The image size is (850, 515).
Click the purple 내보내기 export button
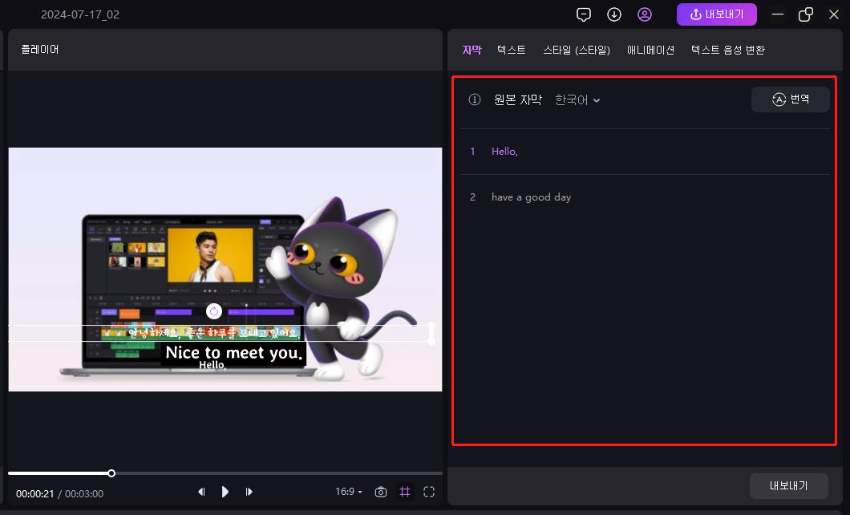pyautogui.click(x=717, y=15)
